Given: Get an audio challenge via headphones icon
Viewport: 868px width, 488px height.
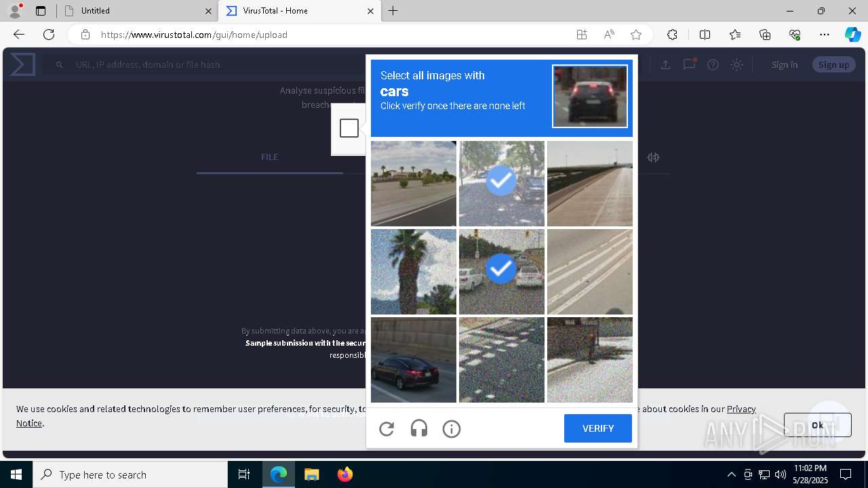Looking at the screenshot, I should pyautogui.click(x=419, y=429).
